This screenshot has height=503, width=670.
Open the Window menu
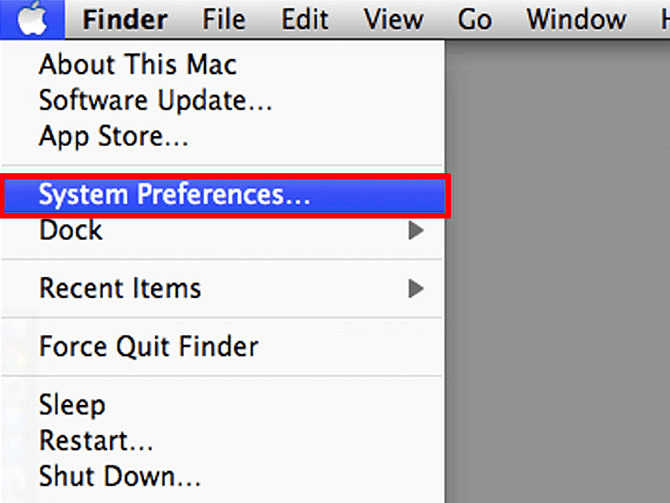576,20
